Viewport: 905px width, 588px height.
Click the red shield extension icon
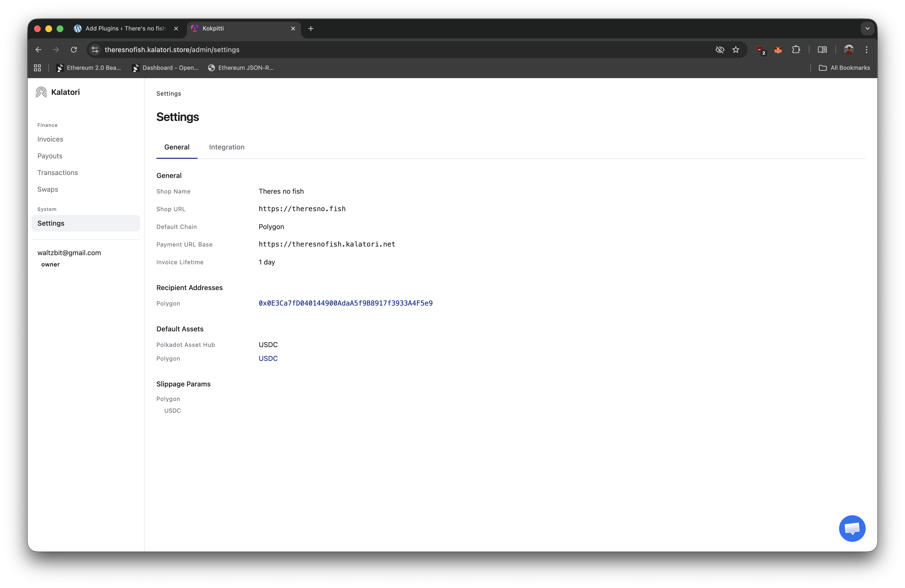click(x=760, y=50)
